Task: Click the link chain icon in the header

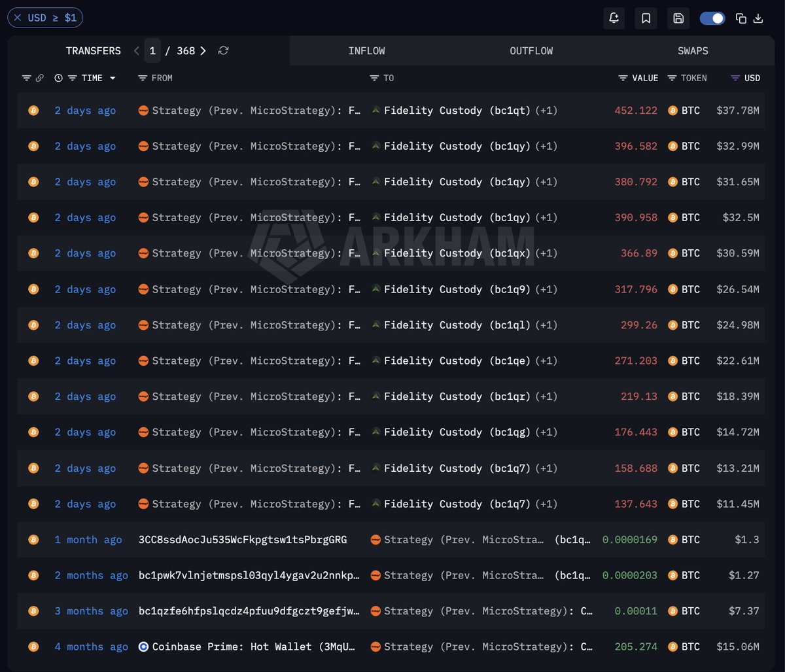Action: pos(39,78)
